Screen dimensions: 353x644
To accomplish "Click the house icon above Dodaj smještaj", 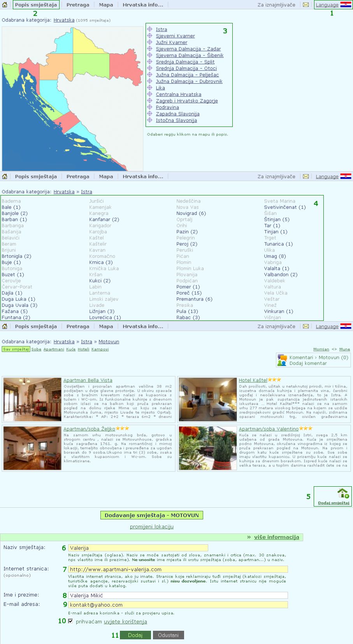I will pyautogui.click(x=343, y=493).
